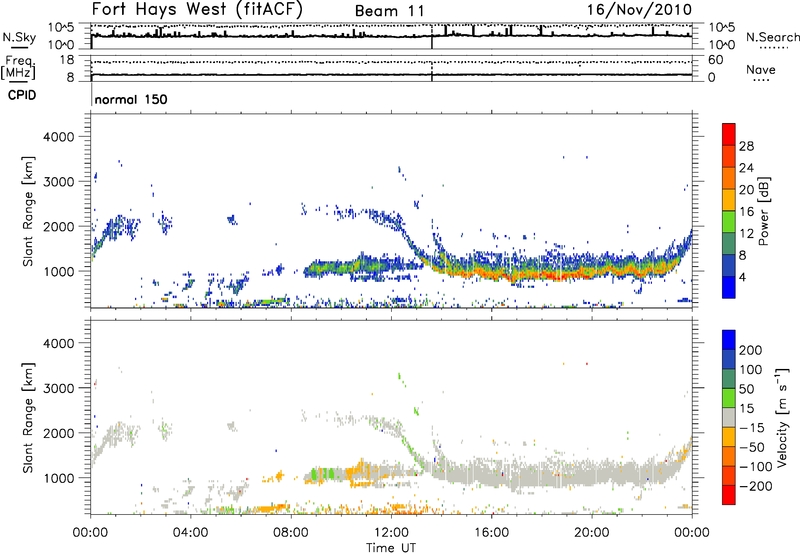
Task: Click the '4000' tick on power panel axis
Action: (x=58, y=137)
